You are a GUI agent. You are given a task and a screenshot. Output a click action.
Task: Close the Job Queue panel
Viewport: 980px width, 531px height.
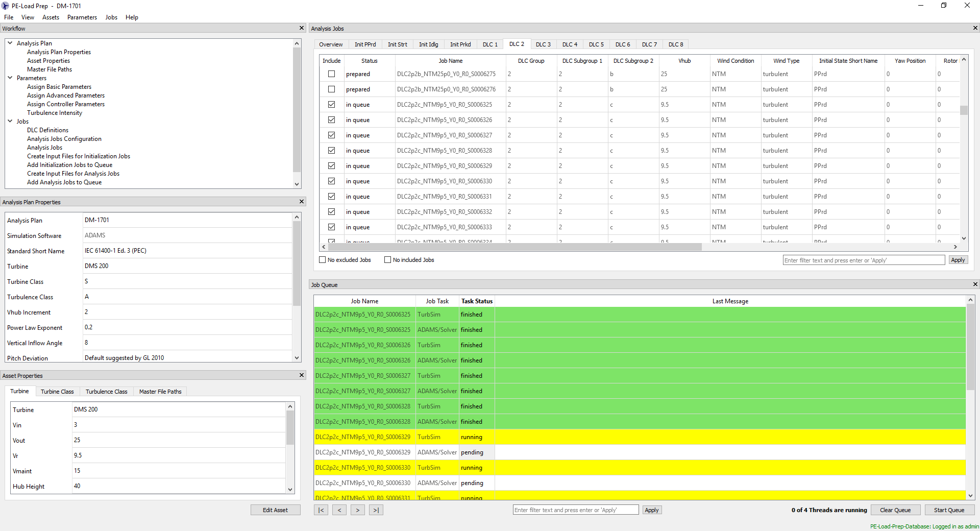975,284
